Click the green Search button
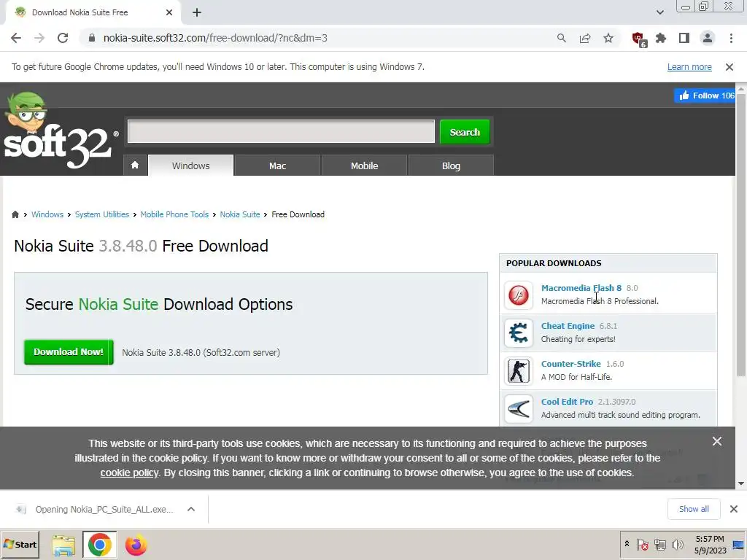The height and width of the screenshot is (560, 747). [465, 132]
